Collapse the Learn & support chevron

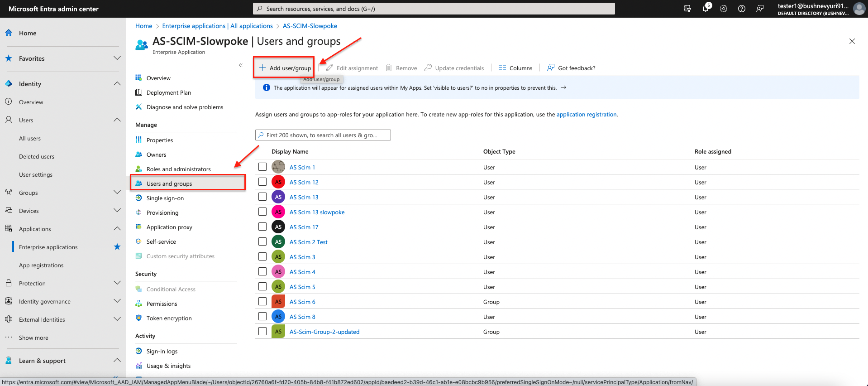pos(117,360)
